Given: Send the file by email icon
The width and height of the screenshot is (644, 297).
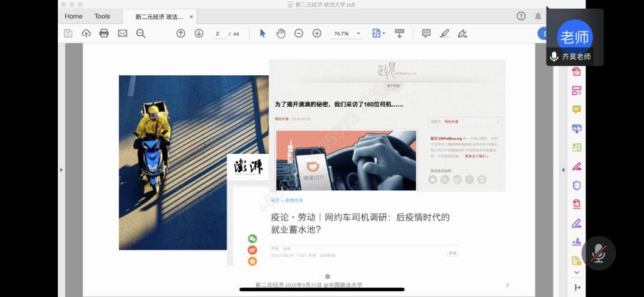Looking at the screenshot, I should tap(122, 33).
